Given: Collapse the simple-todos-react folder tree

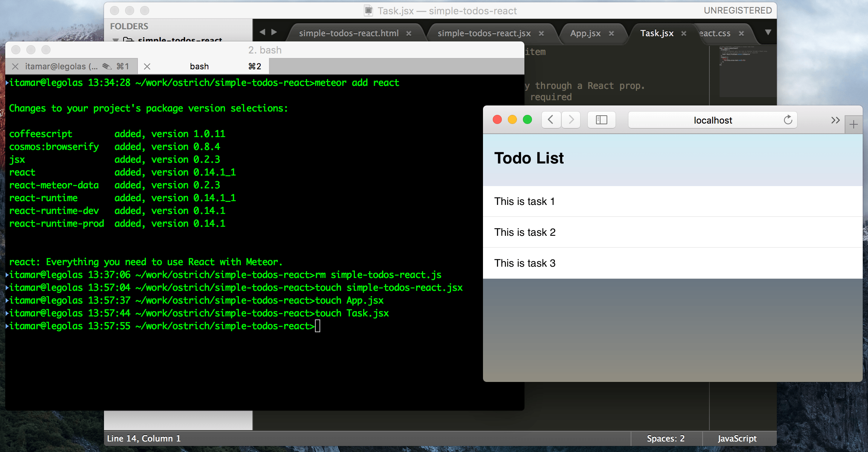Looking at the screenshot, I should click(116, 39).
